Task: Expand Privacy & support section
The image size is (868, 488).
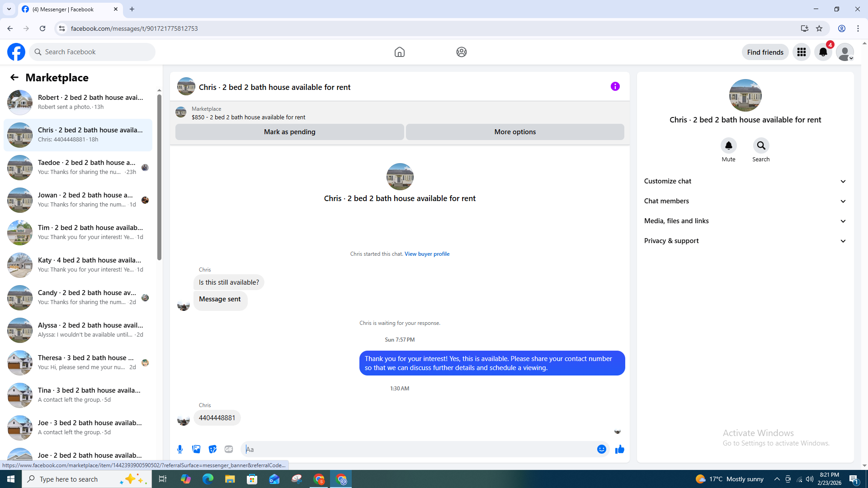Action: pyautogui.click(x=745, y=241)
